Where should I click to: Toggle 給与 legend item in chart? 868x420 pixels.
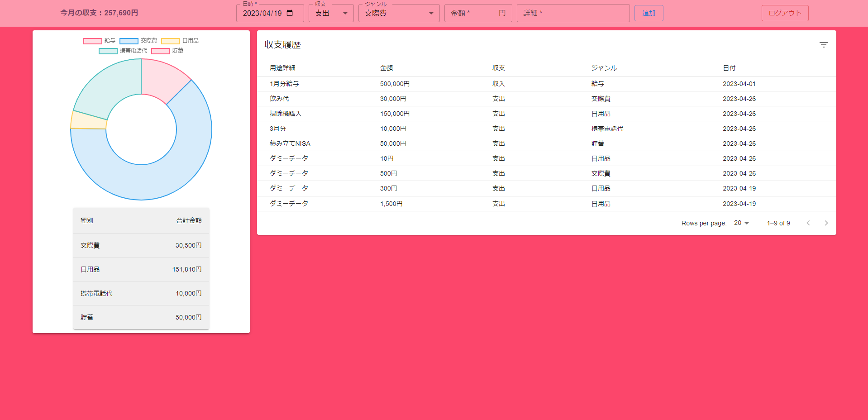pyautogui.click(x=99, y=41)
